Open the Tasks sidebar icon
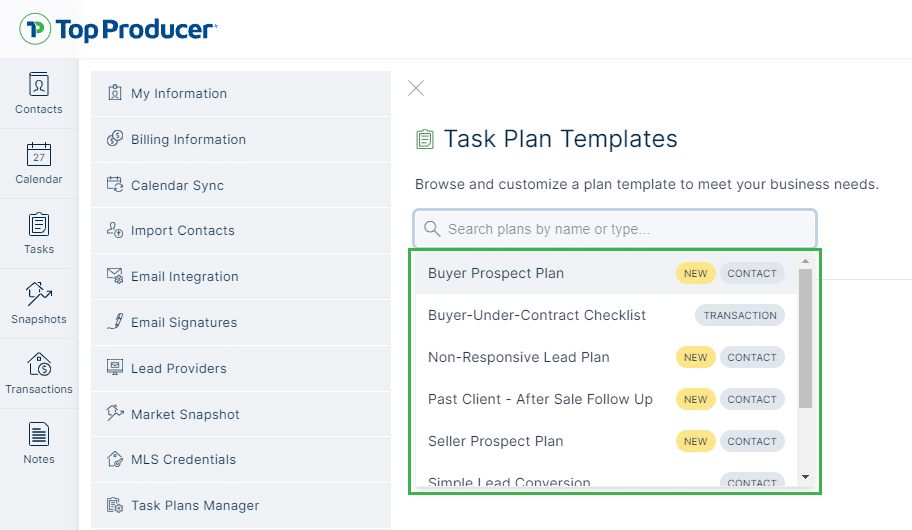 point(38,233)
